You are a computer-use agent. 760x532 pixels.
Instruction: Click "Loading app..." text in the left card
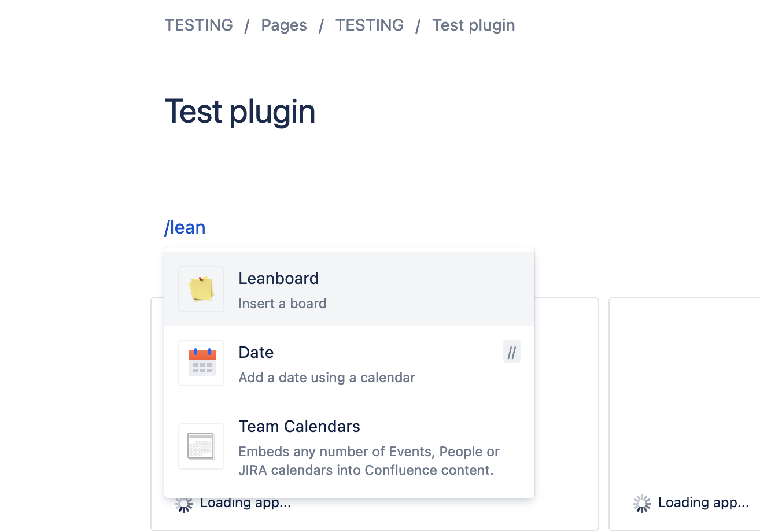245,503
